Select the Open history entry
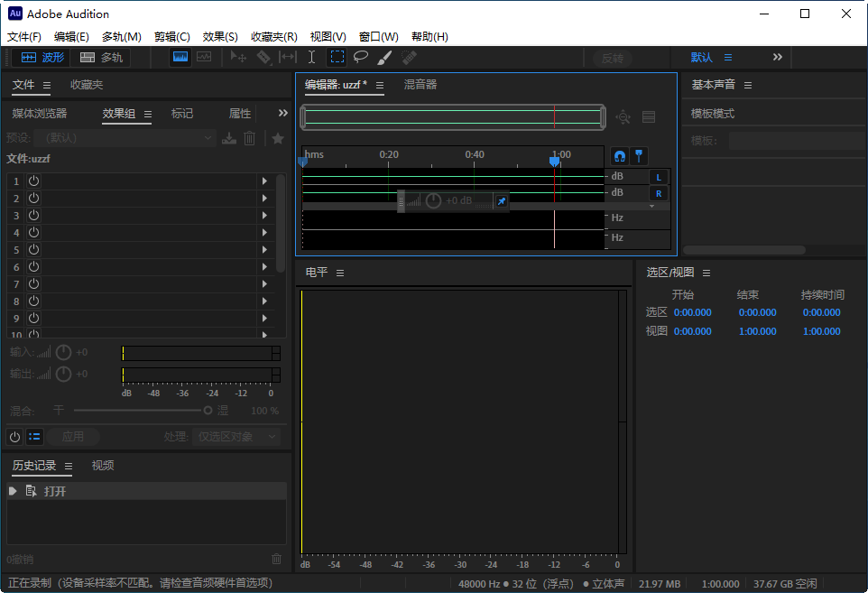 [x=147, y=491]
